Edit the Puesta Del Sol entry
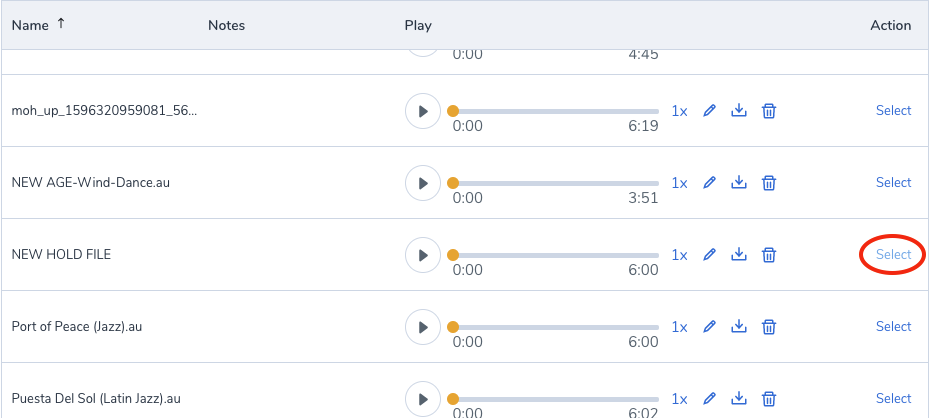930x418 pixels. click(710, 399)
